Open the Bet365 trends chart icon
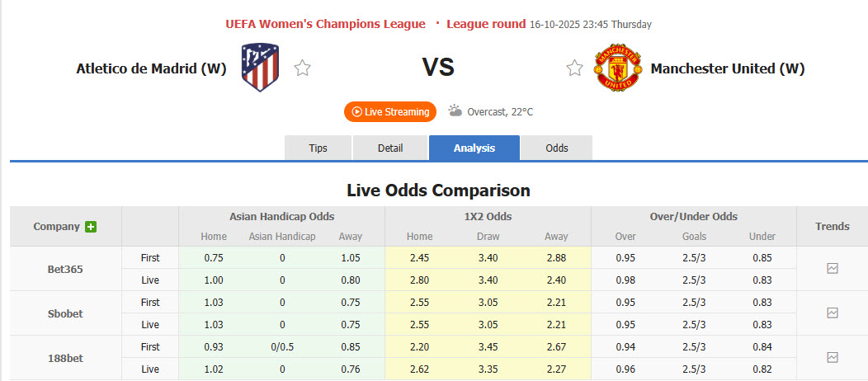The height and width of the screenshot is (381, 868). 833,269
